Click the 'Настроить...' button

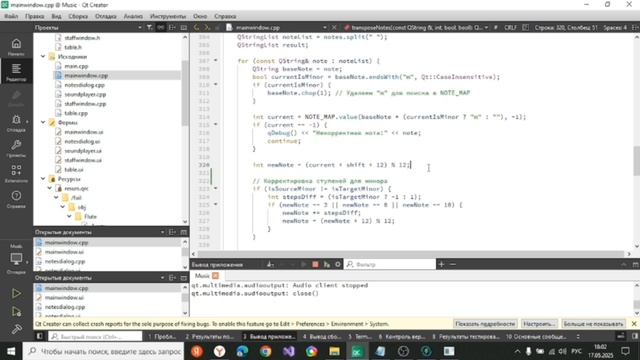pyautogui.click(x=539, y=324)
